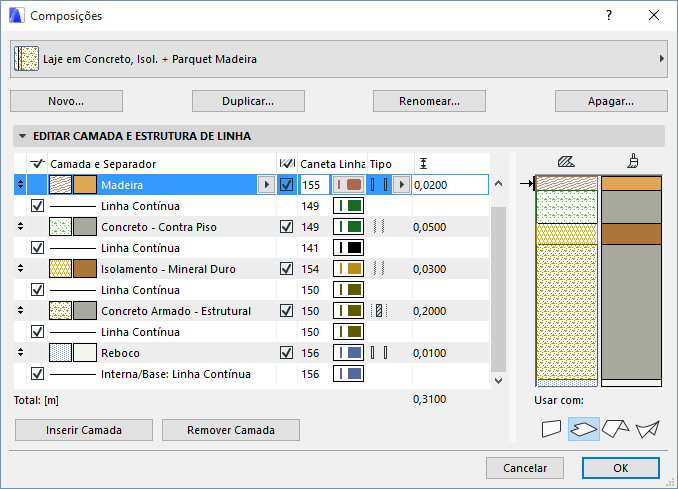The image size is (678, 489).
Task: Toggle Reboco end line checkbox
Action: pyautogui.click(x=286, y=353)
